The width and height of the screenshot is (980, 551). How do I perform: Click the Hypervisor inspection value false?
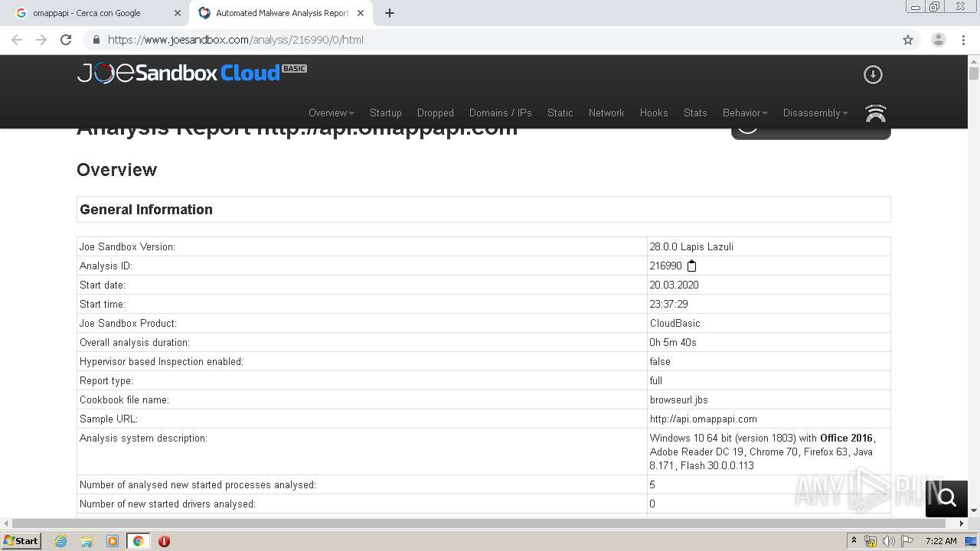pos(660,361)
